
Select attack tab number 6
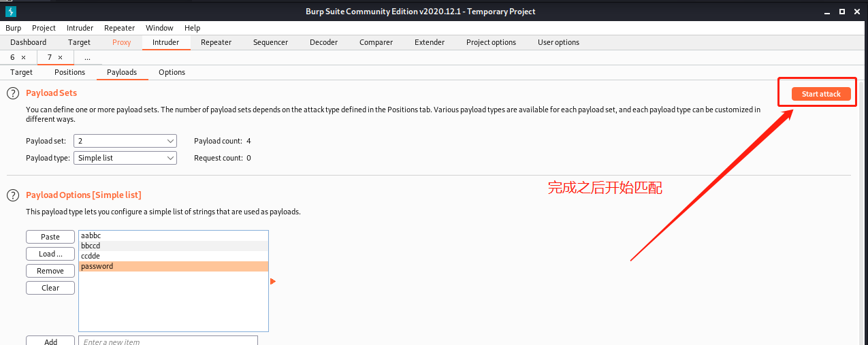coord(13,57)
